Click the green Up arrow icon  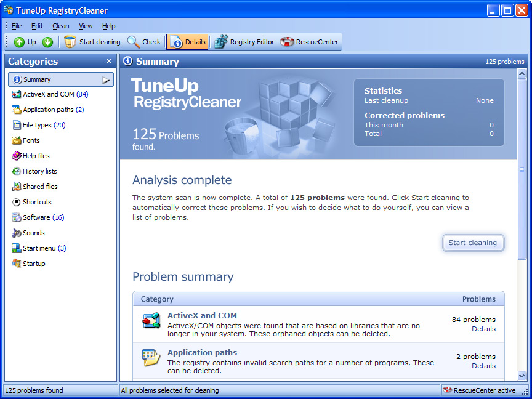(x=19, y=42)
